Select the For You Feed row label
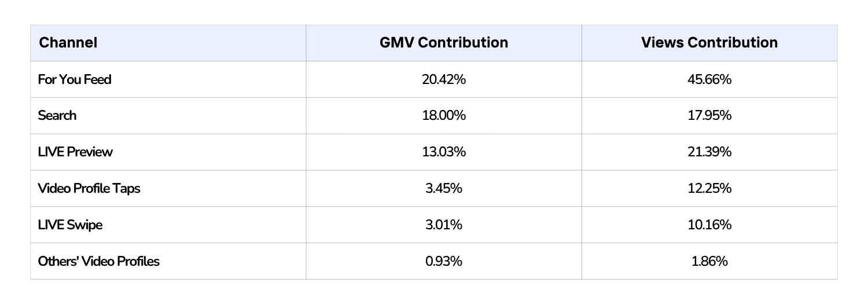 tap(74, 79)
